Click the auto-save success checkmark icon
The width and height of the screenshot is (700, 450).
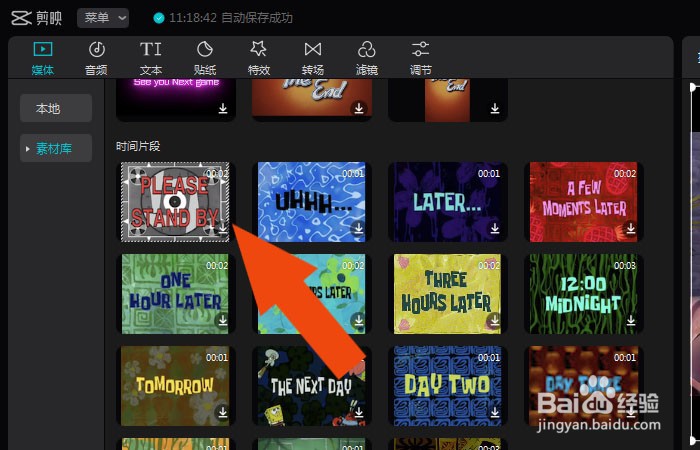coord(158,18)
